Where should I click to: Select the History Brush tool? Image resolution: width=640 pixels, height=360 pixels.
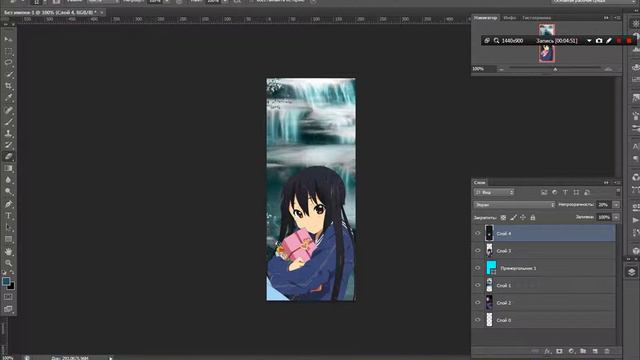click(x=8, y=145)
